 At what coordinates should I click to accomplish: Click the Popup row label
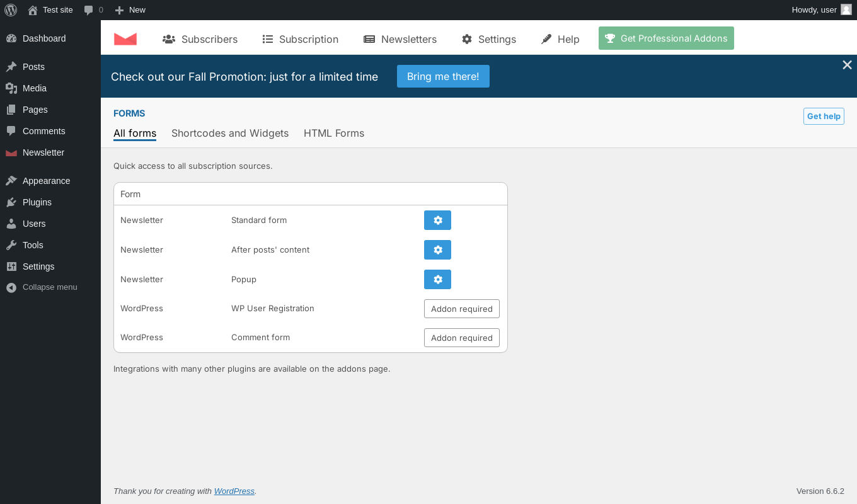point(244,279)
